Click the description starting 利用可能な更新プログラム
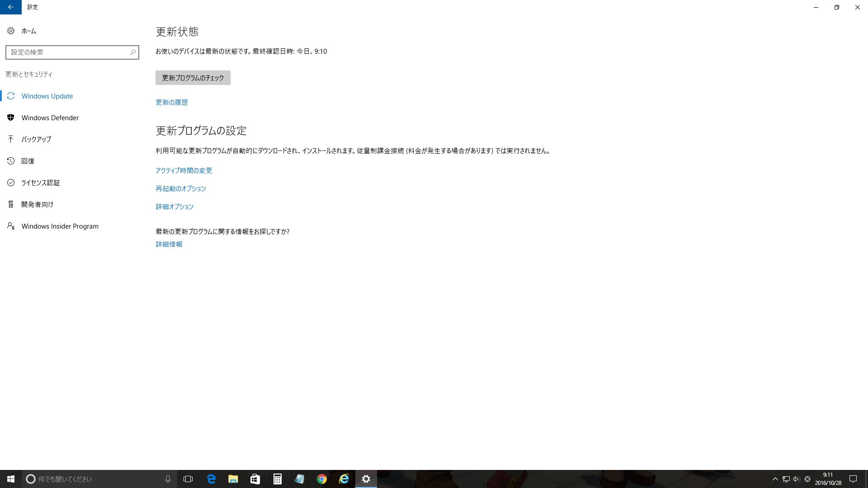This screenshot has height=488, width=868. coord(354,151)
